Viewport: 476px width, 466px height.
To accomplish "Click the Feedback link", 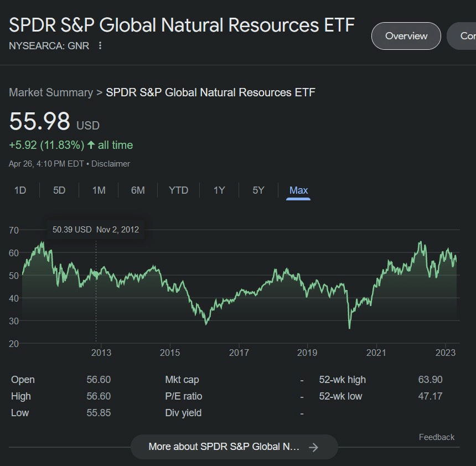I will click(437, 437).
